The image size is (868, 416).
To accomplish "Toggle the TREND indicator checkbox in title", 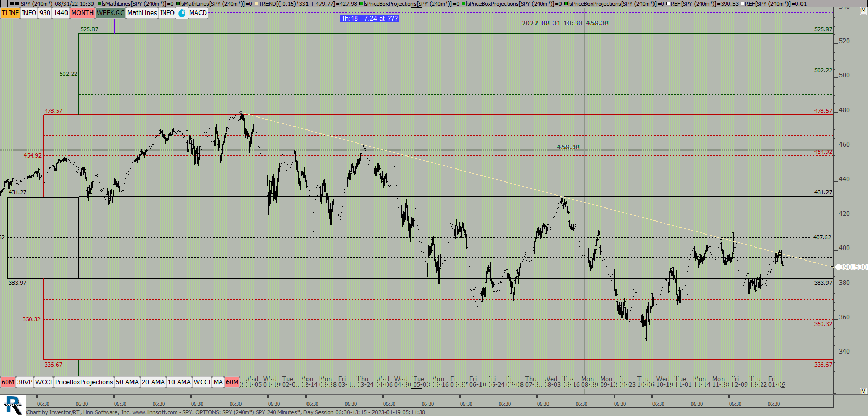I will coord(256,4).
